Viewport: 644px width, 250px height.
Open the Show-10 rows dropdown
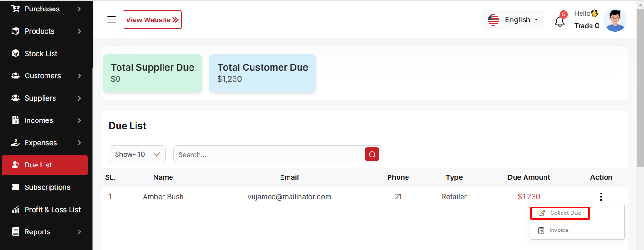point(137,154)
